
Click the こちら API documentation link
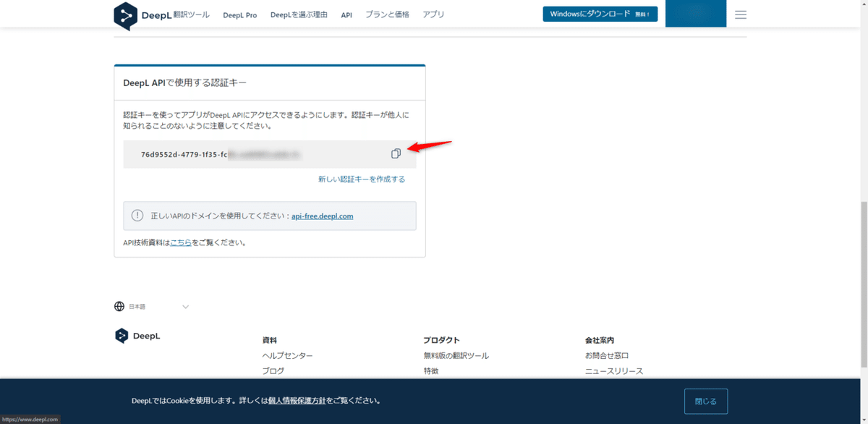coord(181,242)
